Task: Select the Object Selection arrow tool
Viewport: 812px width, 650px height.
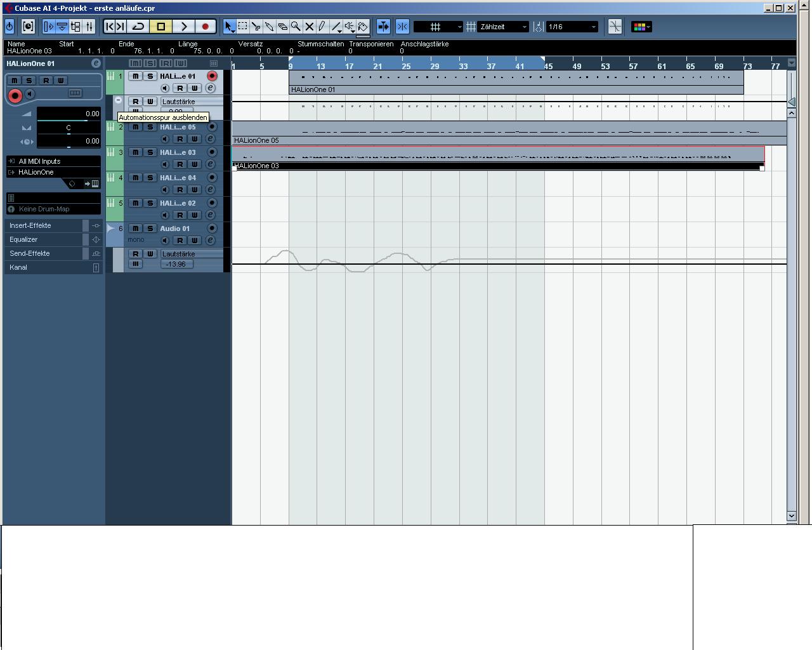Action: 229,27
